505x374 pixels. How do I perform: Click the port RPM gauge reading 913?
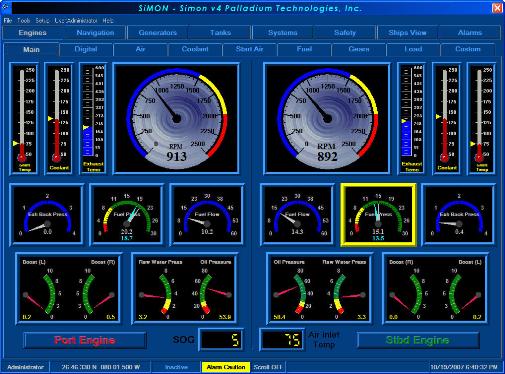tap(176, 118)
